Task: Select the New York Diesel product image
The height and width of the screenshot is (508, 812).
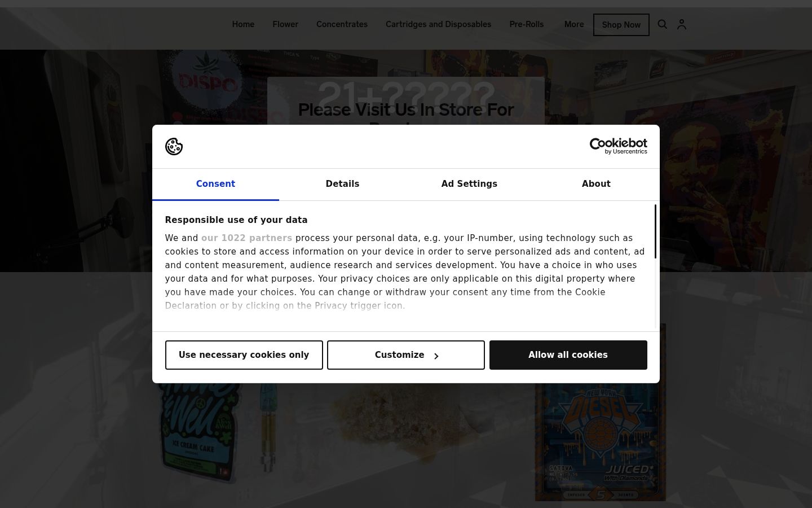Action: (601, 440)
